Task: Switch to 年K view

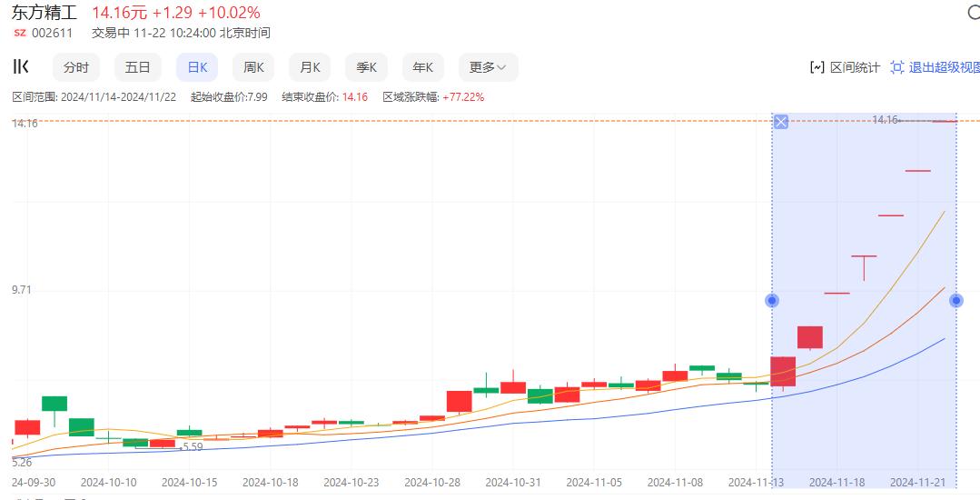Action: tap(422, 67)
